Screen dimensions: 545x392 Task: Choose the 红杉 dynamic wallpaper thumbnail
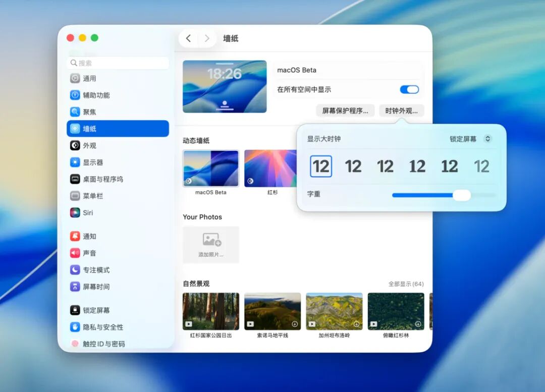270,168
